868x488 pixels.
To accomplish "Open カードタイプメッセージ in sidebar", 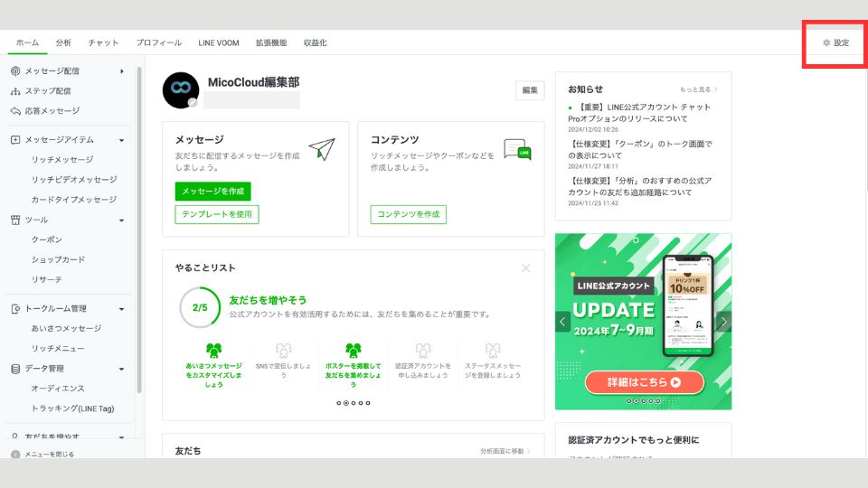I will (73, 199).
